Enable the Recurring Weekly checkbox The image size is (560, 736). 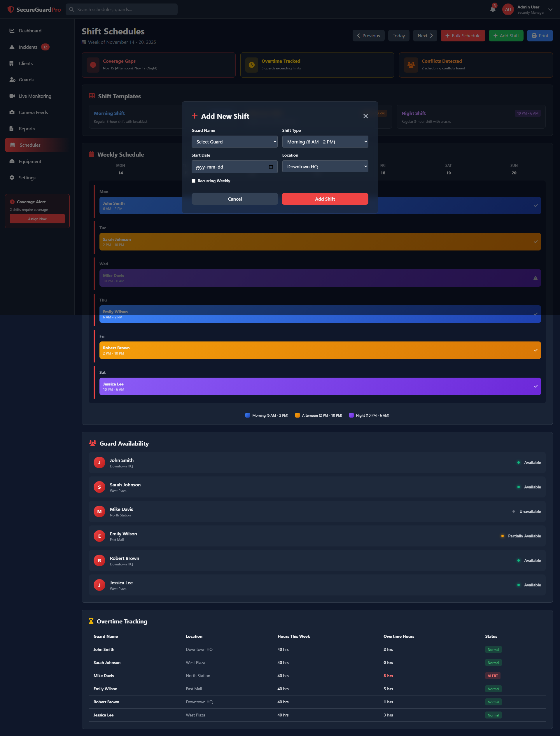(x=194, y=181)
